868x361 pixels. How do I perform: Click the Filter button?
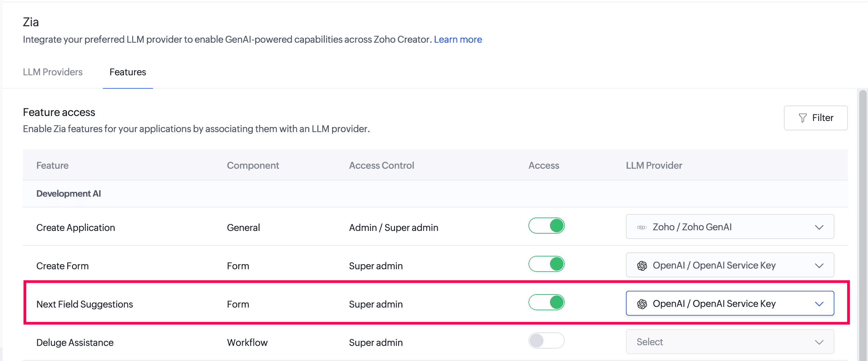[816, 118]
